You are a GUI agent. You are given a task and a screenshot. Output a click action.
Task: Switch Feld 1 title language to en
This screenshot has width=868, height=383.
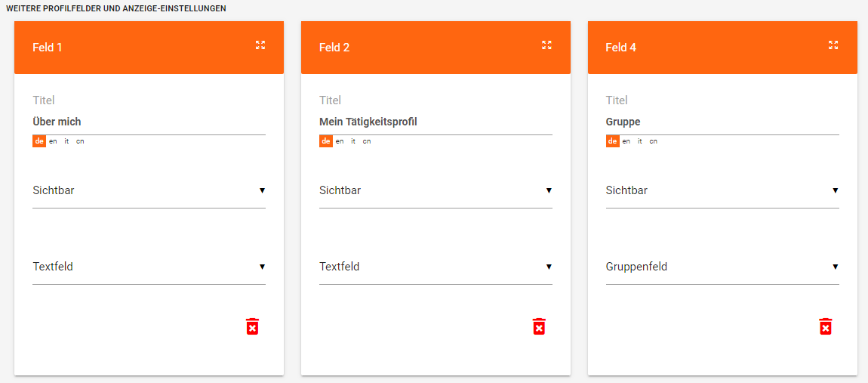(x=53, y=141)
